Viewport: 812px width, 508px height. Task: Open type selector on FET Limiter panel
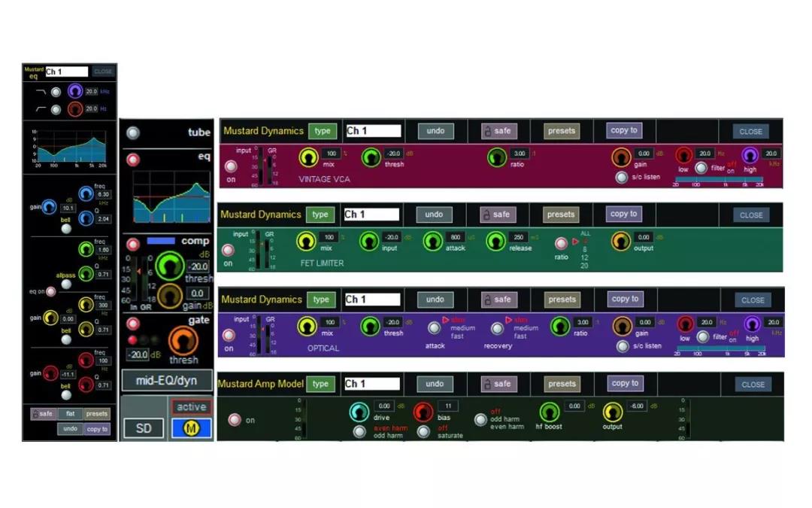coord(320,214)
